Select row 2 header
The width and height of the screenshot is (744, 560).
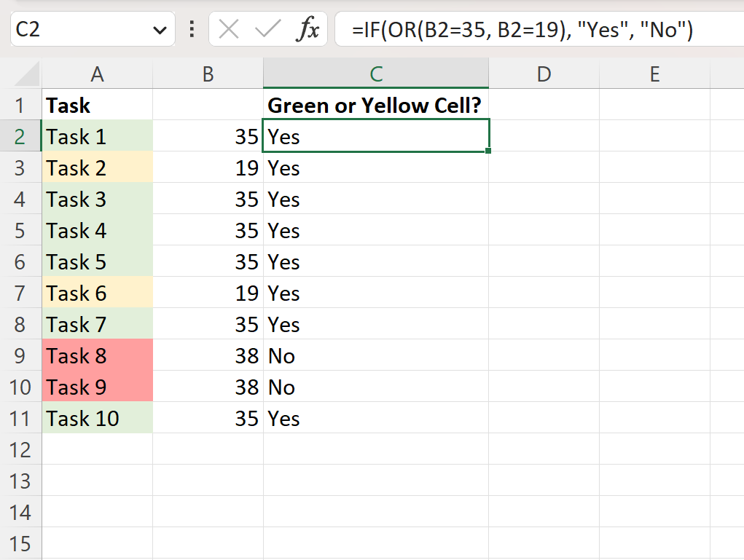pyautogui.click(x=20, y=136)
